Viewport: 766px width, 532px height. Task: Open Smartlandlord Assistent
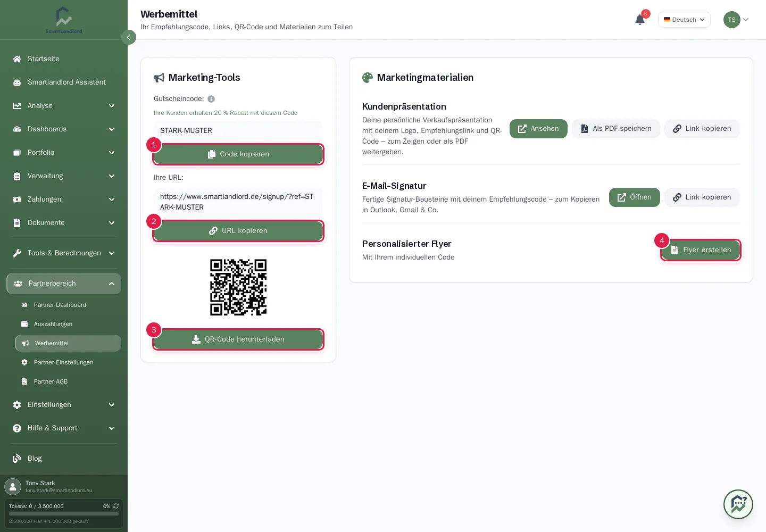click(64, 82)
